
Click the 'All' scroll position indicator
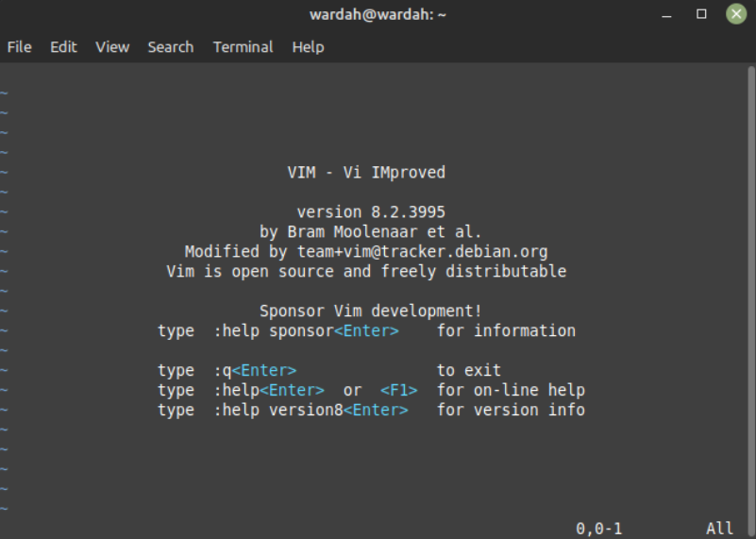(720, 529)
